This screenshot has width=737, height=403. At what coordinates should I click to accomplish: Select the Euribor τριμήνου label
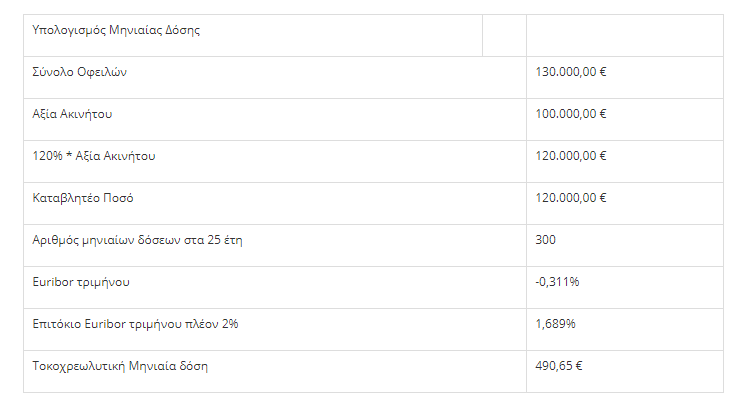[81, 282]
